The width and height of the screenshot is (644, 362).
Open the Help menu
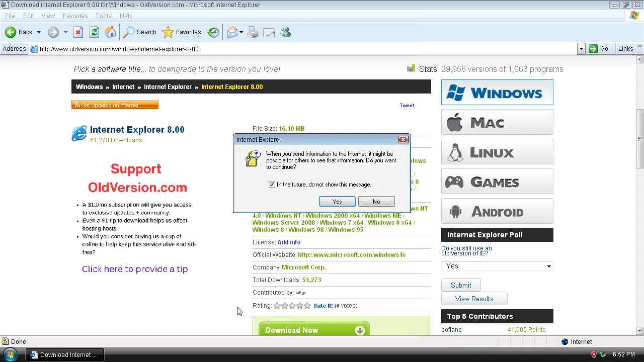[x=126, y=16]
